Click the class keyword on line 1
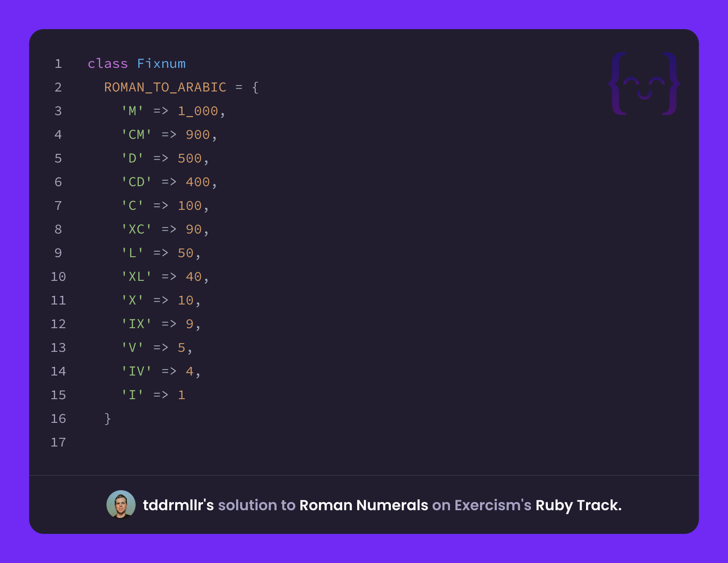Viewport: 728px width, 563px height. (x=108, y=64)
